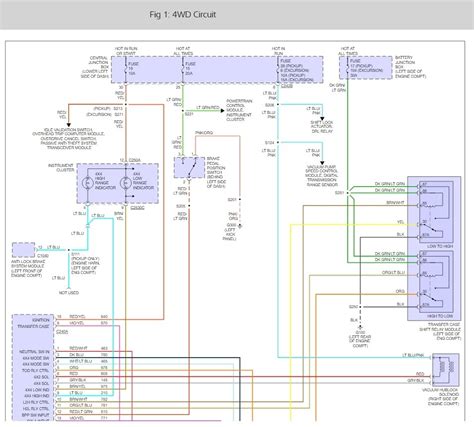
Task: Click the 4X4 High Range Indicator lamp symbol
Action: (x=88, y=183)
